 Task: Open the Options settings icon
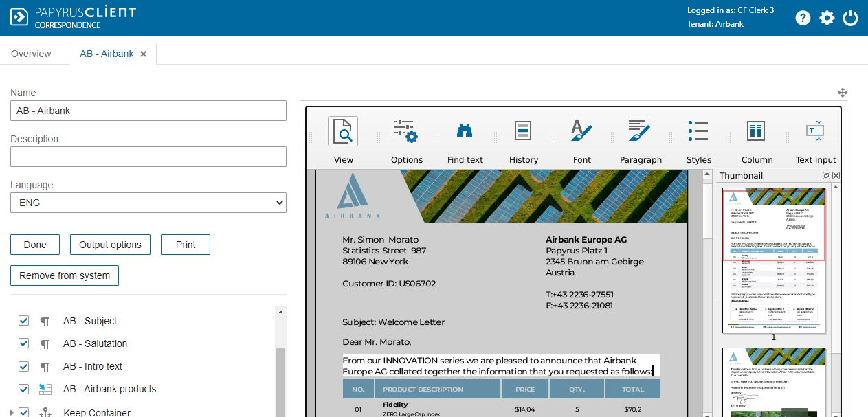tap(406, 131)
